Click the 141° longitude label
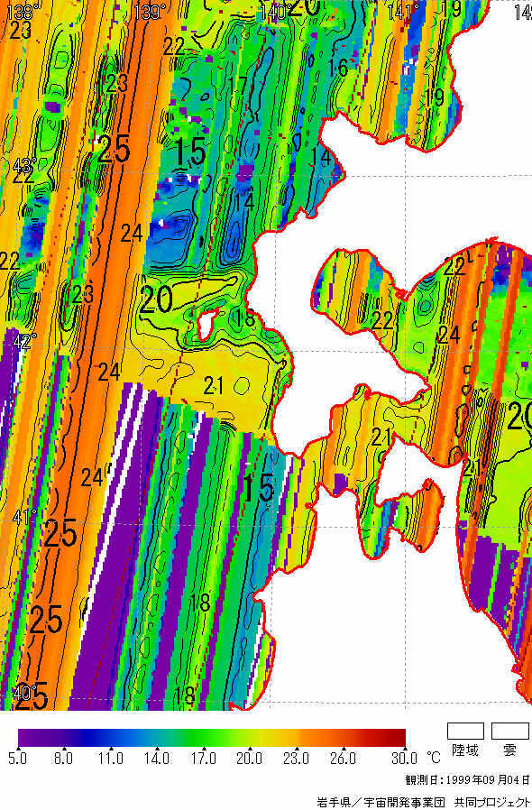This screenshot has height=810, width=532. pyautogui.click(x=403, y=12)
